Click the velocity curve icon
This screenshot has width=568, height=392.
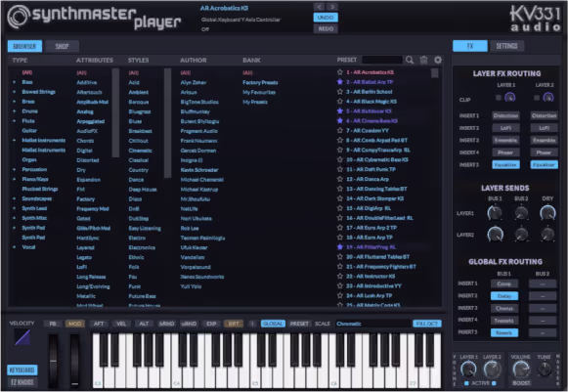pyautogui.click(x=22, y=337)
